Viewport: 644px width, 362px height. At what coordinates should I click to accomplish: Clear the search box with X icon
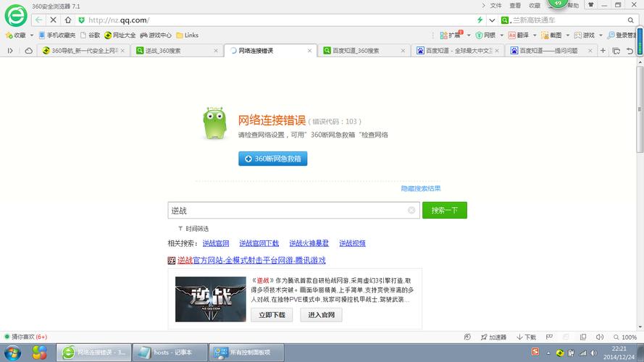tap(411, 210)
